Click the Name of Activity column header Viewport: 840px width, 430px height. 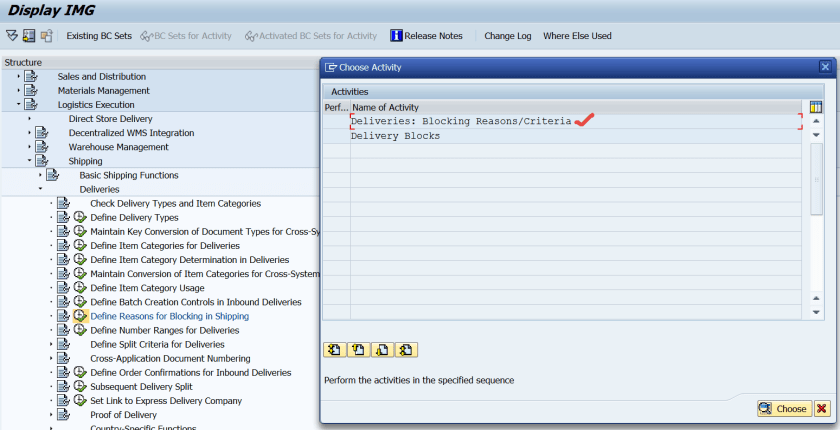click(x=576, y=107)
